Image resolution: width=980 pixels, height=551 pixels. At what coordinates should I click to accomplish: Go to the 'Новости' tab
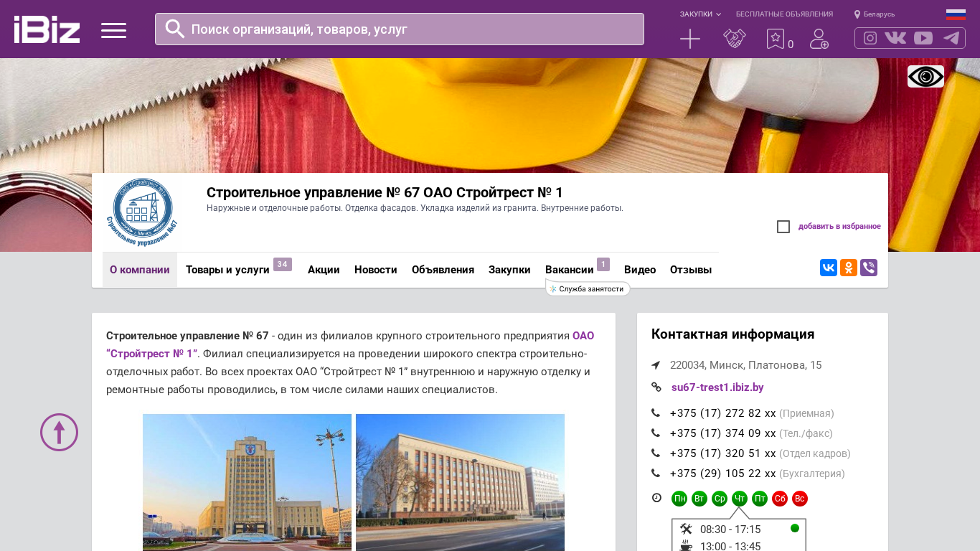point(376,270)
